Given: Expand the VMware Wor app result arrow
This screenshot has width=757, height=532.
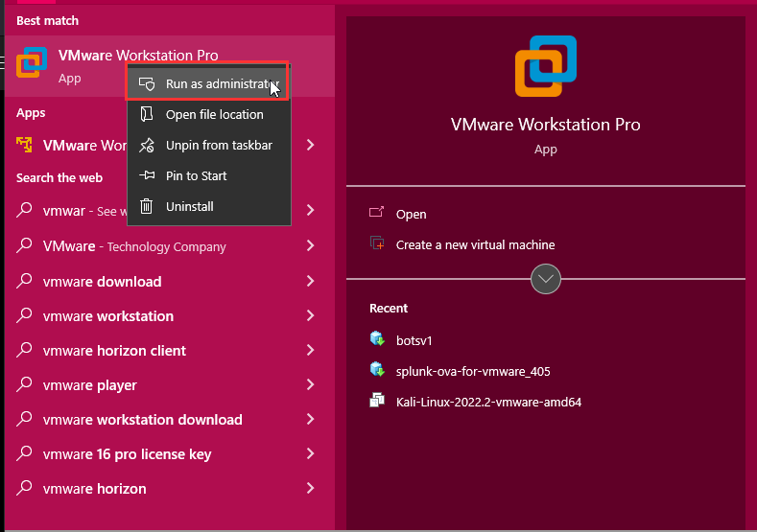Looking at the screenshot, I should 311,145.
